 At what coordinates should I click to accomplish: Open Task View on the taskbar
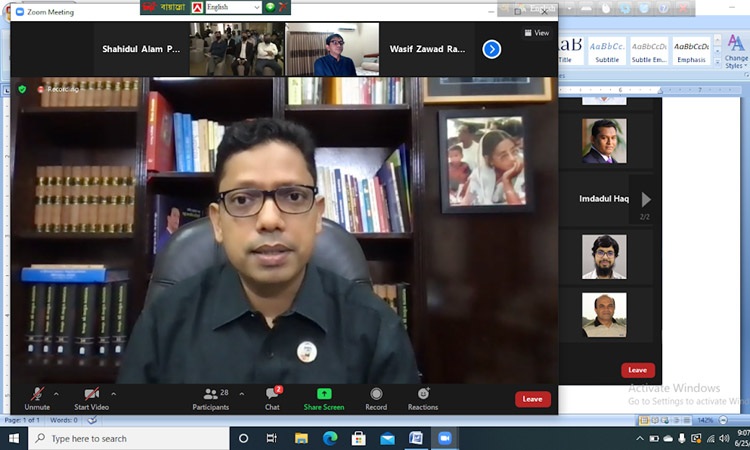coord(272,438)
